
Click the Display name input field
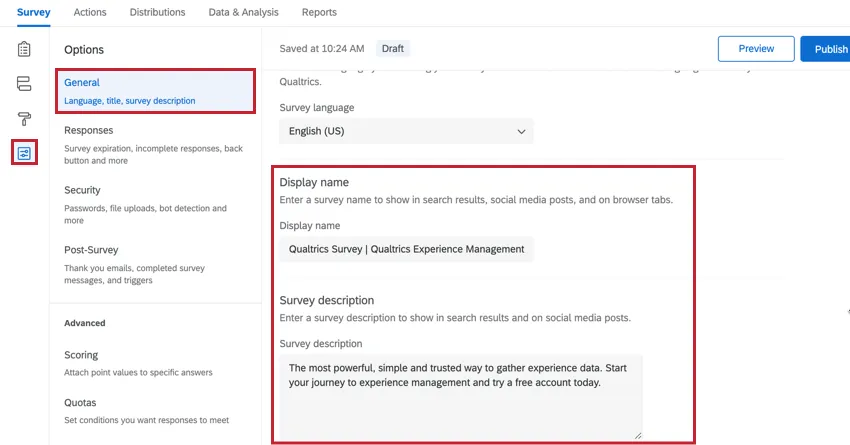pyautogui.click(x=406, y=249)
